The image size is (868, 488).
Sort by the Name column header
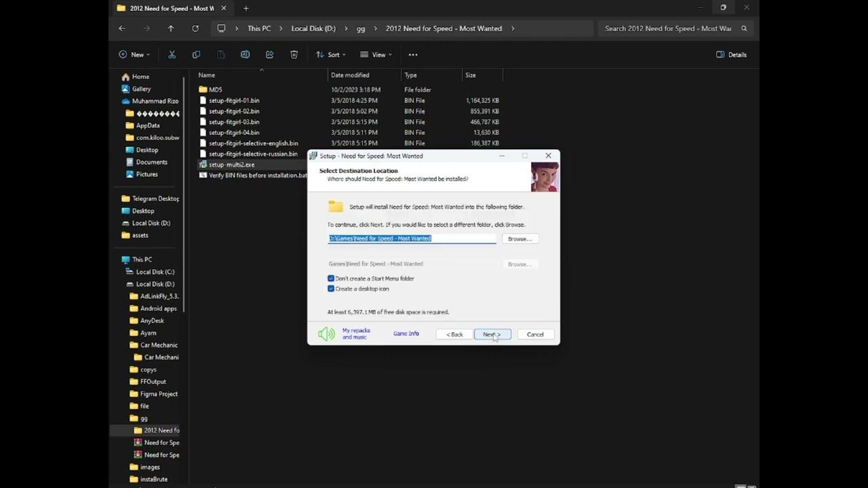click(x=207, y=75)
